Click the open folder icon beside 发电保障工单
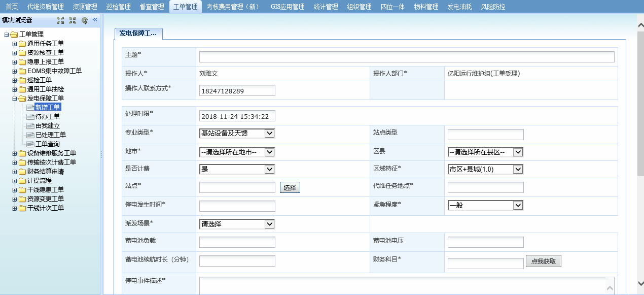Image resolution: width=644 pixels, height=295 pixels. click(22, 99)
